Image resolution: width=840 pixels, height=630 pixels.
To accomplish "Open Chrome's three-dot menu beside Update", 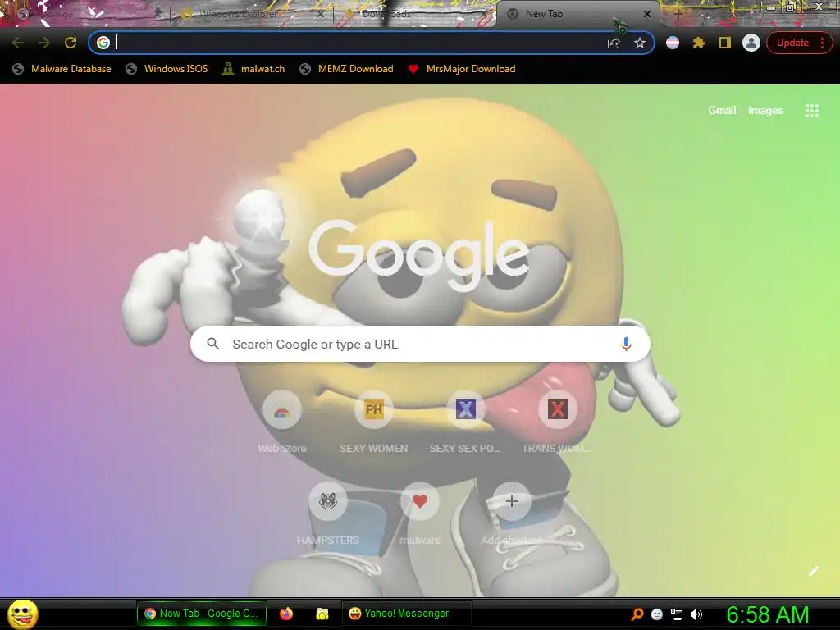I will [x=822, y=43].
